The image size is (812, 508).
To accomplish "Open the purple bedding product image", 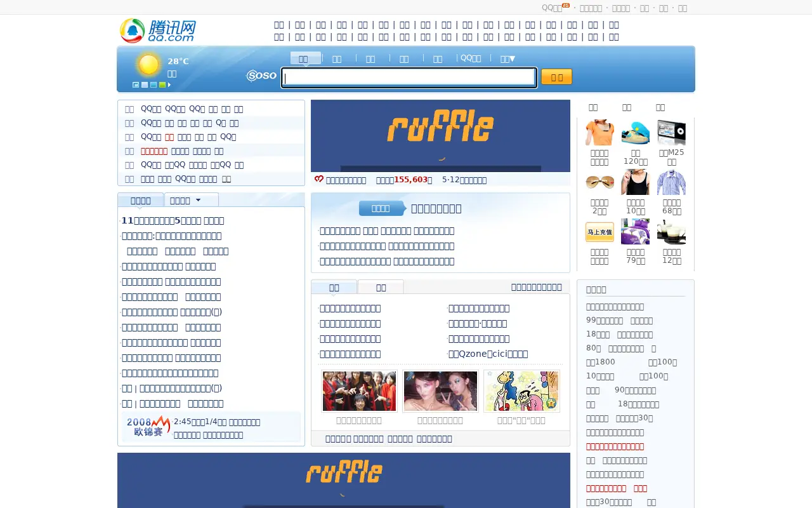I will [636, 232].
